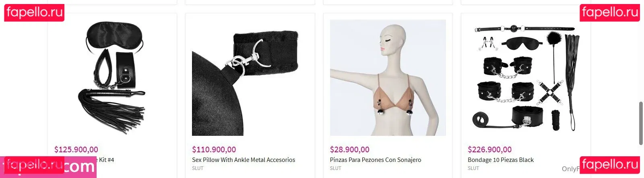Open the ten-piece black bondage set image

click(526, 78)
